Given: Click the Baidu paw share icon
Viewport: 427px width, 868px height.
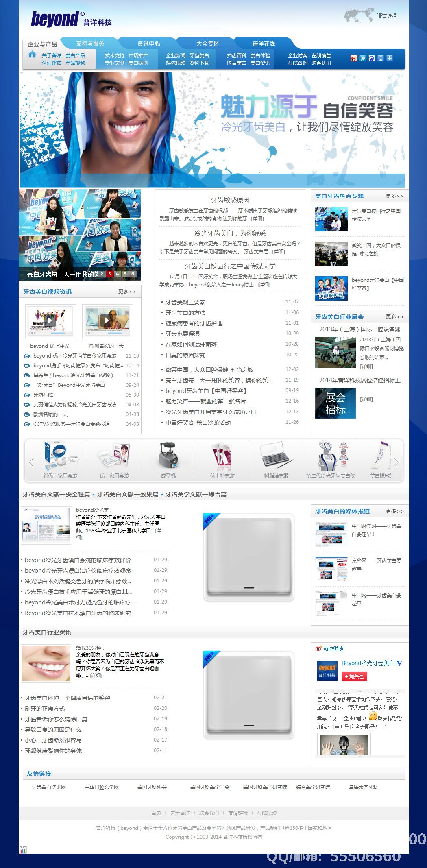Looking at the screenshot, I should pos(371,58).
